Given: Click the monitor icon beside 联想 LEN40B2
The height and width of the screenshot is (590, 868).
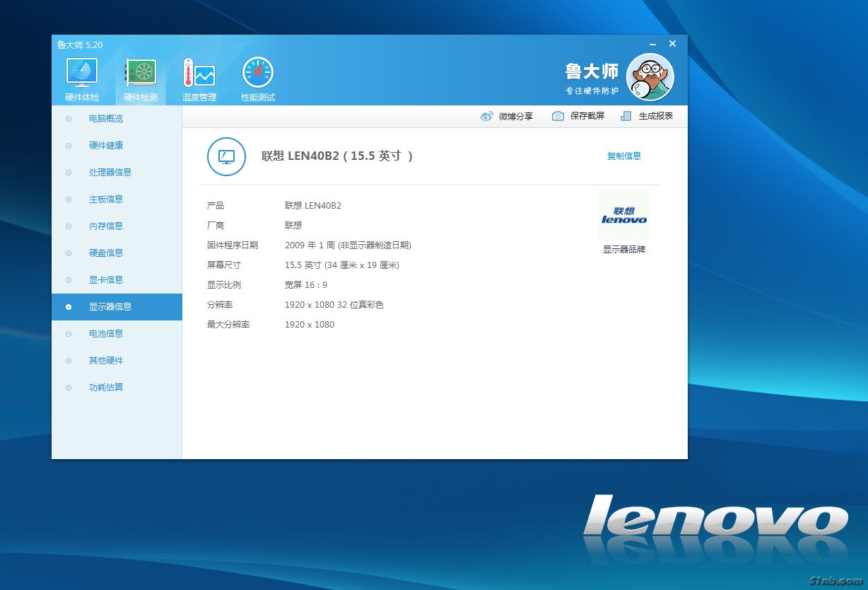Looking at the screenshot, I should coord(226,156).
